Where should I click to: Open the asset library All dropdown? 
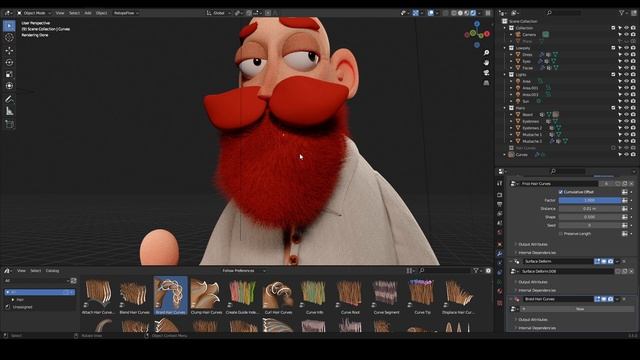click(36, 281)
